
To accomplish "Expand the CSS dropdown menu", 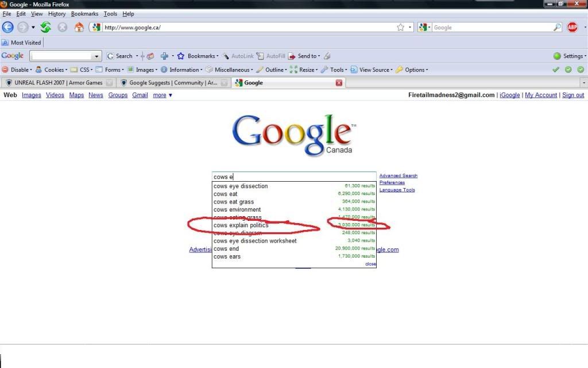I will (82, 70).
